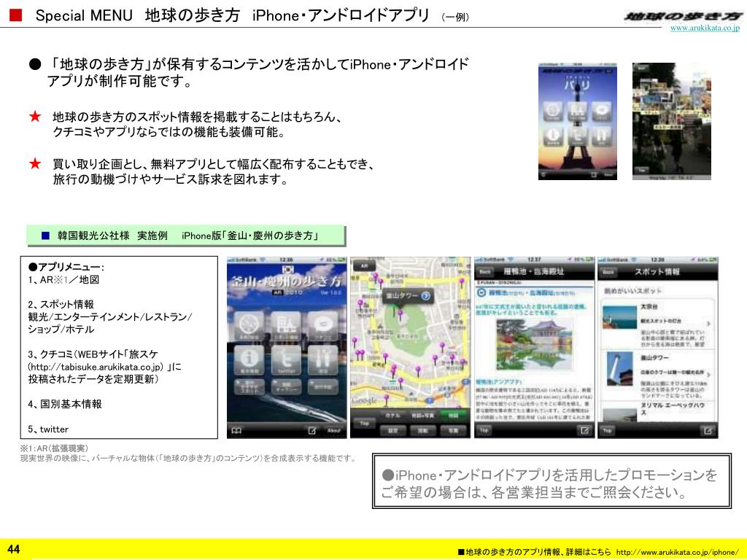
Task: Tap twitter icon in Paris app screen
Action: point(578,136)
